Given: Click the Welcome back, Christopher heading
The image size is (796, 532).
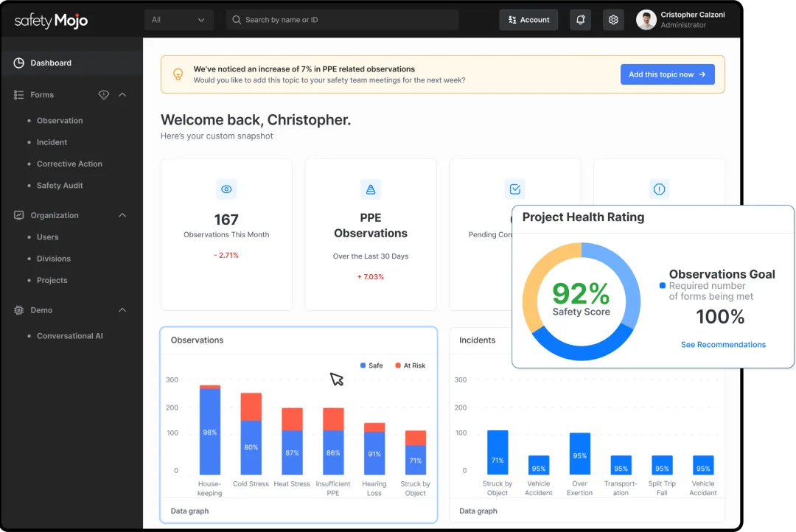Looking at the screenshot, I should click(256, 120).
